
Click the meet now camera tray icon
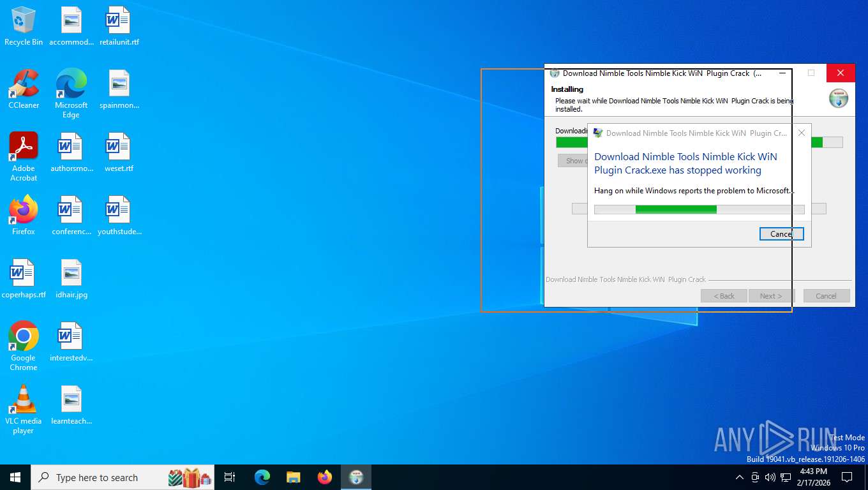click(x=755, y=477)
